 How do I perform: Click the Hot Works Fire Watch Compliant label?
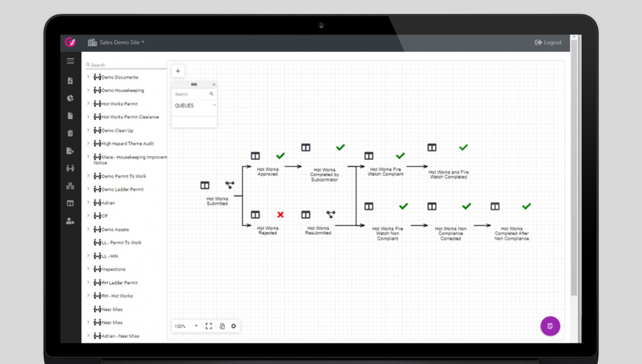pyautogui.click(x=386, y=172)
